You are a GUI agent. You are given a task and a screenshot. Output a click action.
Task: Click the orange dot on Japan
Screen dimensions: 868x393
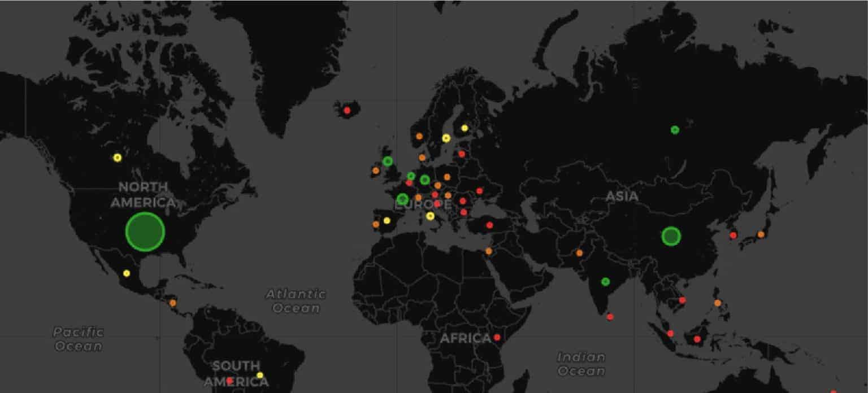coord(761,234)
